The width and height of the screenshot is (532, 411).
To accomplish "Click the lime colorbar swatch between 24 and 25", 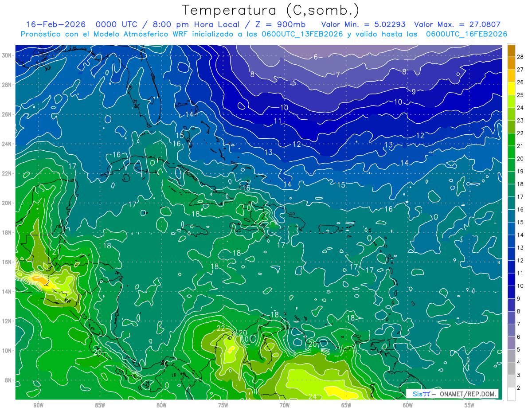I will pos(511,102).
